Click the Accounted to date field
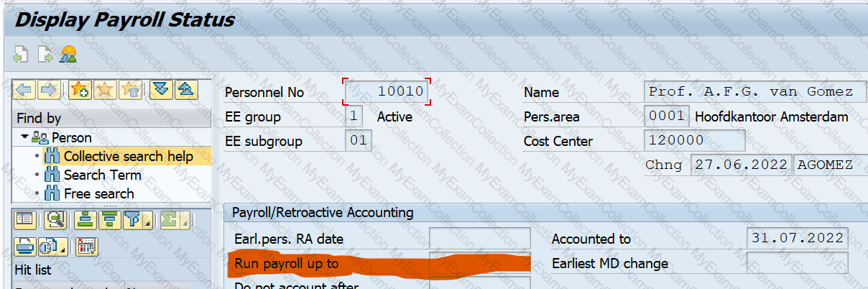The height and width of the screenshot is (289, 868). [x=798, y=239]
